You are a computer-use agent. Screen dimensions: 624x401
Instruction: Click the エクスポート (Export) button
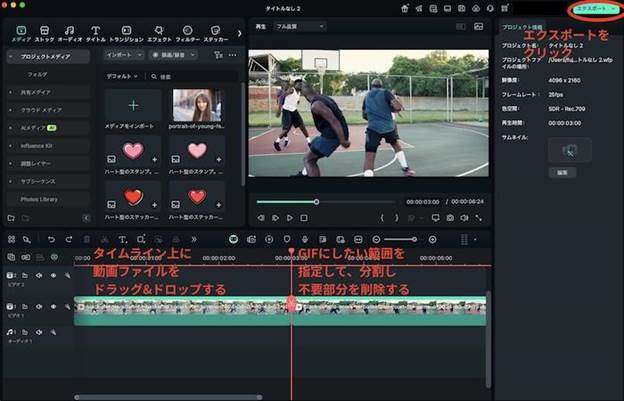[594, 8]
